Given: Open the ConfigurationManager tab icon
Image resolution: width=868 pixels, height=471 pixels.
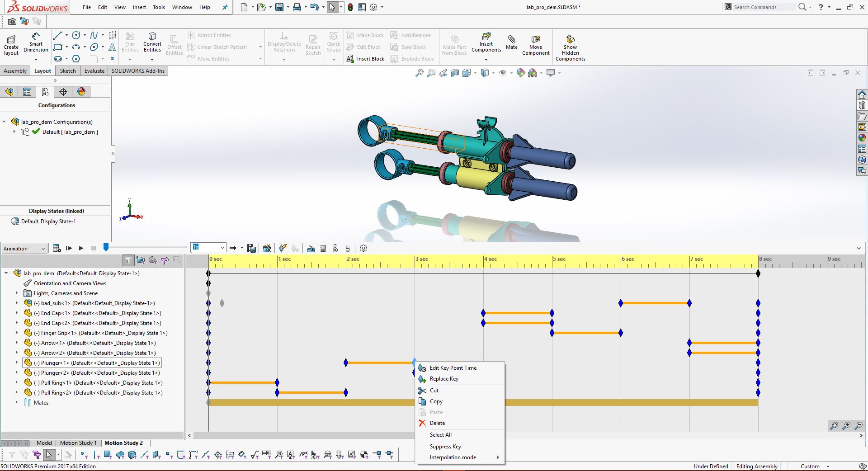Looking at the screenshot, I should coord(45,92).
